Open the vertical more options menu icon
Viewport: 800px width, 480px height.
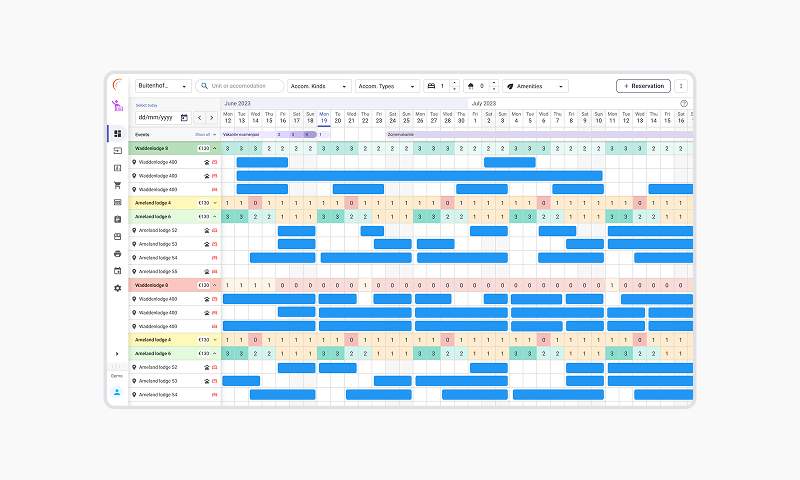click(x=681, y=86)
